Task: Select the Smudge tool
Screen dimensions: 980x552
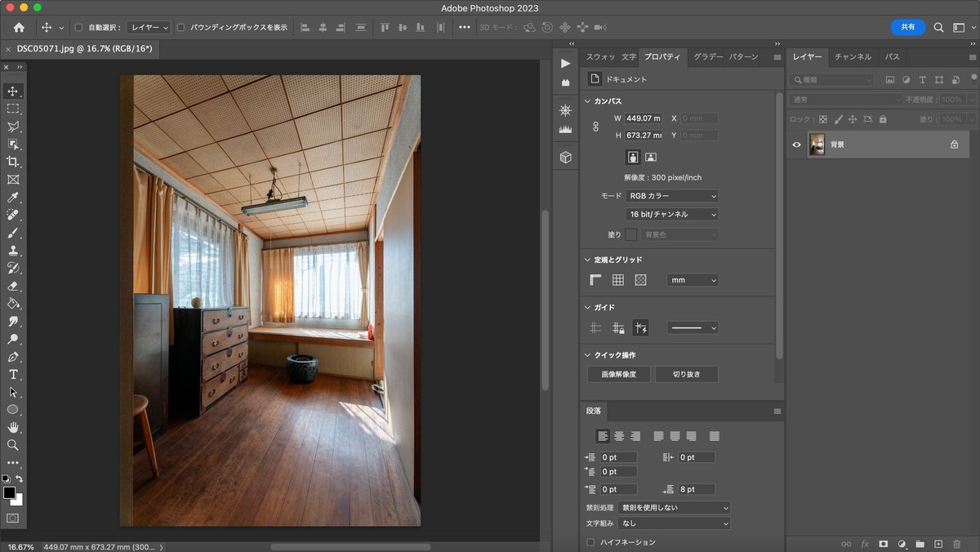Action: point(13,321)
